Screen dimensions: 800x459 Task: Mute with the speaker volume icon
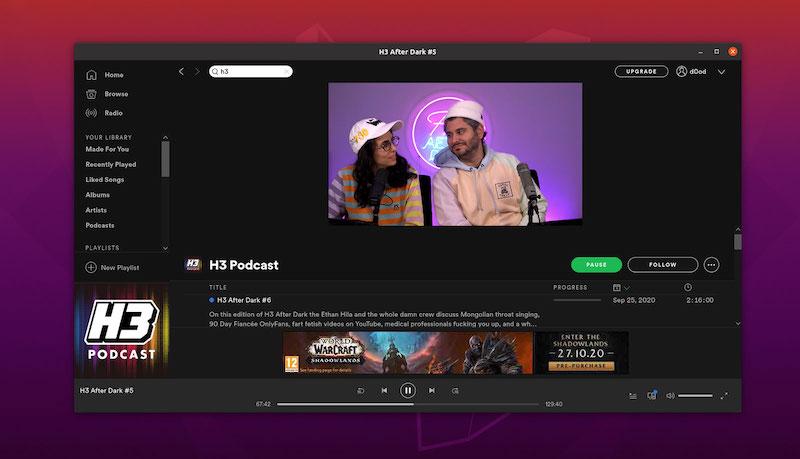click(670, 396)
